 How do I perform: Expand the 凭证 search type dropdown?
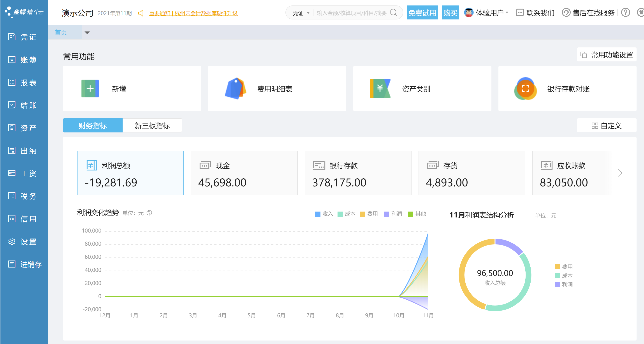(301, 13)
